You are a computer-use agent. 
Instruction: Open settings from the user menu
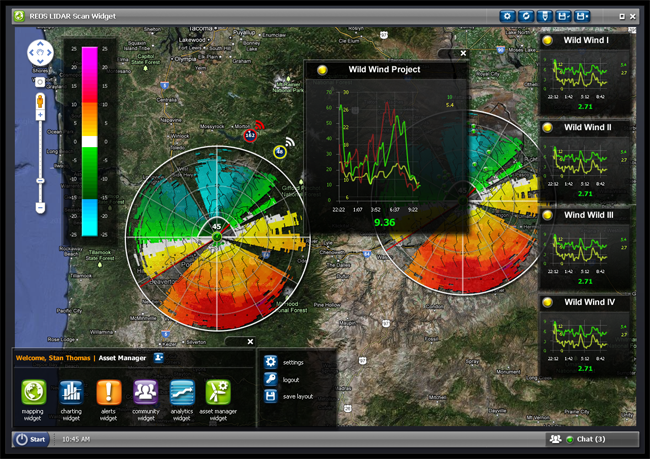pyautogui.click(x=293, y=362)
